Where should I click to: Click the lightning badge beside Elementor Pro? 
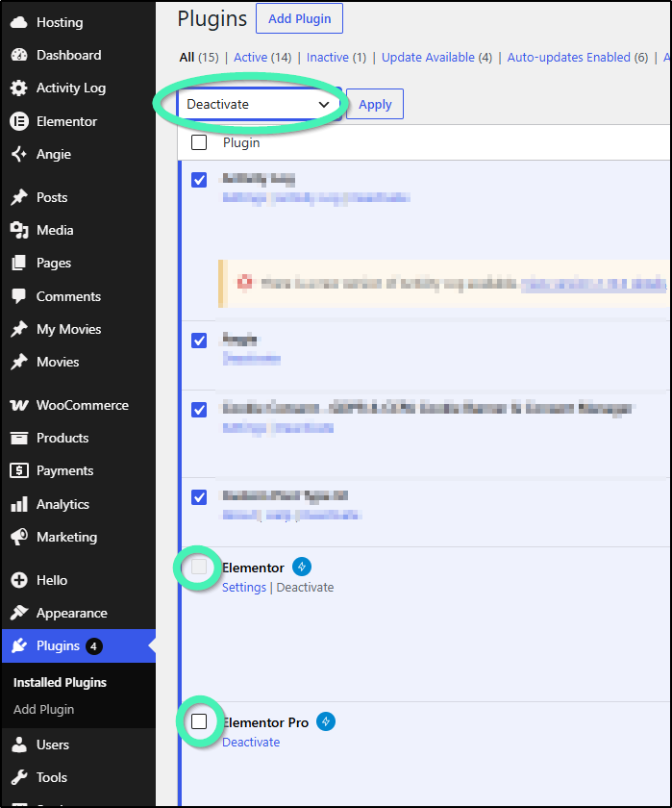326,721
